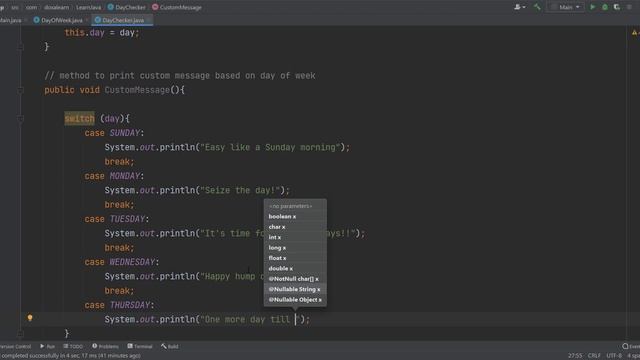Run with coverage using the shield icon
This screenshot has width=640, height=360.
click(617, 7)
